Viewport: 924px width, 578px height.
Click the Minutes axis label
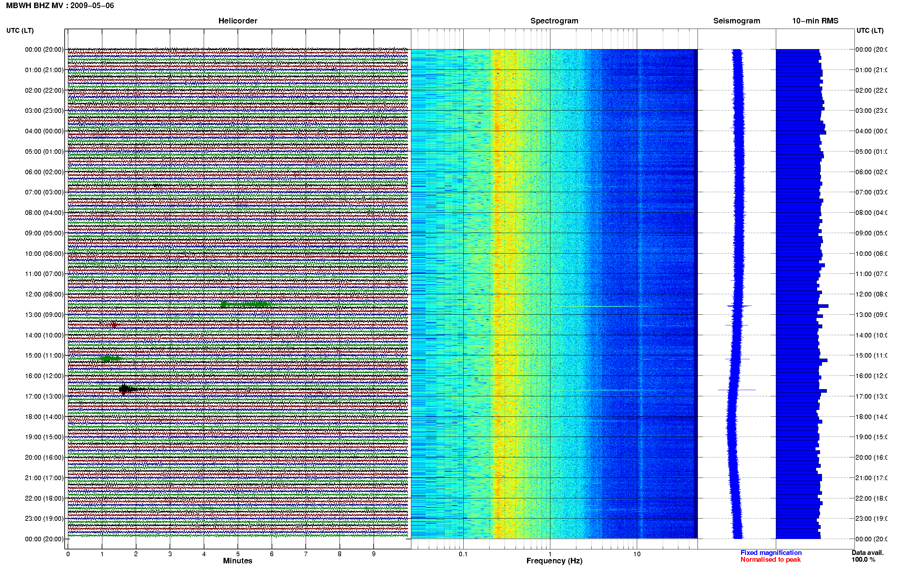tap(237, 561)
